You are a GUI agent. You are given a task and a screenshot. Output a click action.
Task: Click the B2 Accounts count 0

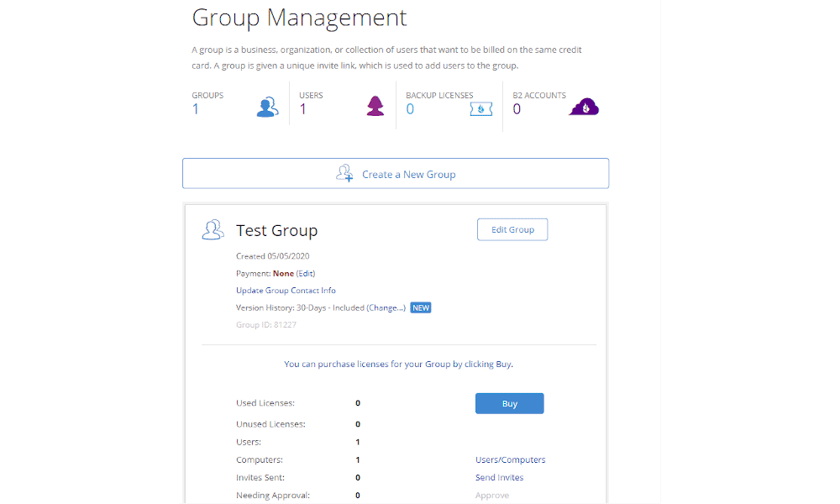pos(517,109)
